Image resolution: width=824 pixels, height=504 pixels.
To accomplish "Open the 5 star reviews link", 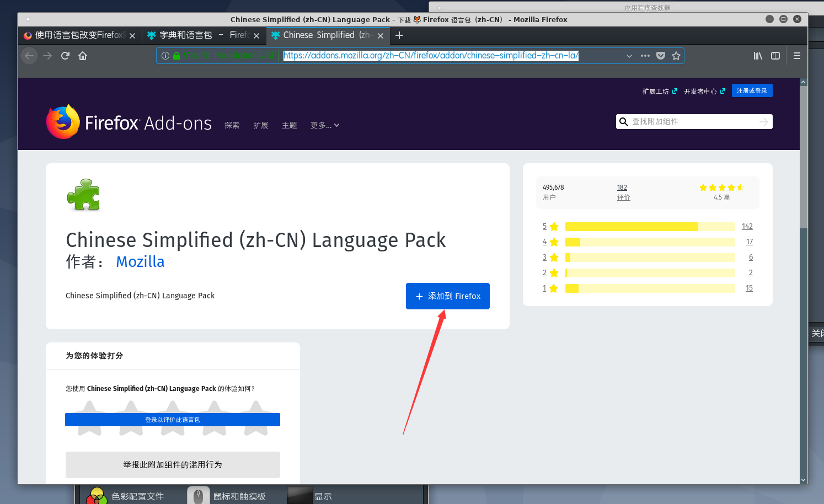I will tap(550, 227).
